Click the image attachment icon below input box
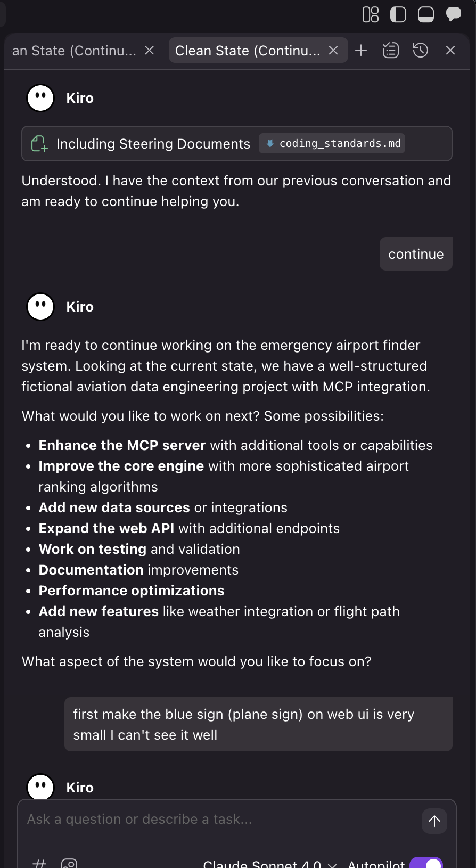Image resolution: width=476 pixels, height=868 pixels. pos(69,862)
